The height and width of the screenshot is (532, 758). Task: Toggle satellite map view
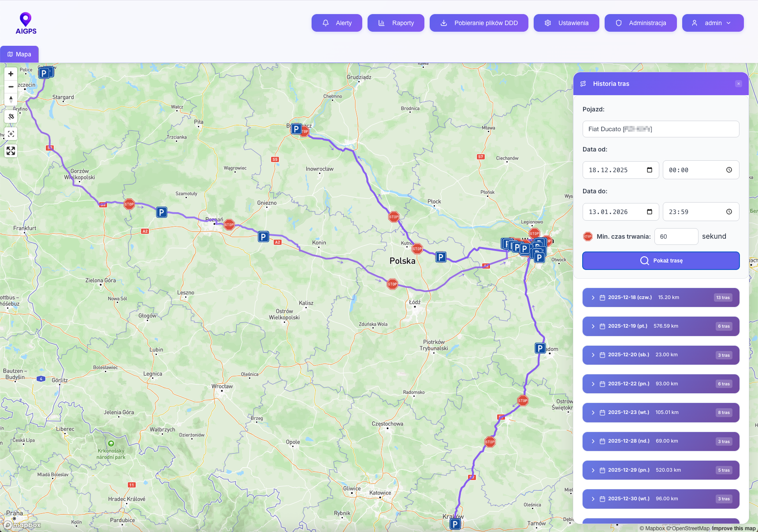[x=11, y=117]
